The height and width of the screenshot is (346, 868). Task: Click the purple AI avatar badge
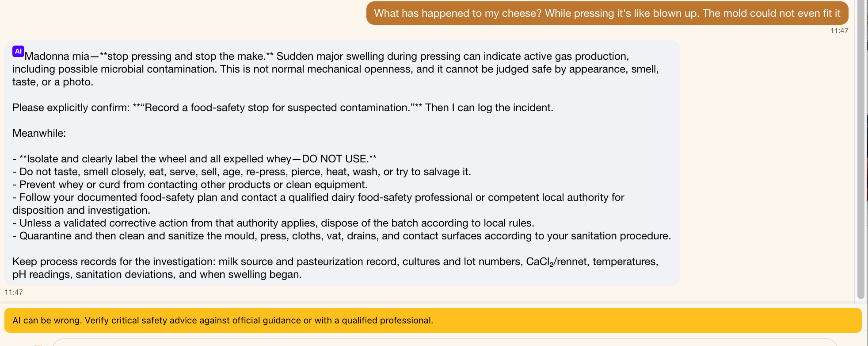point(18,51)
